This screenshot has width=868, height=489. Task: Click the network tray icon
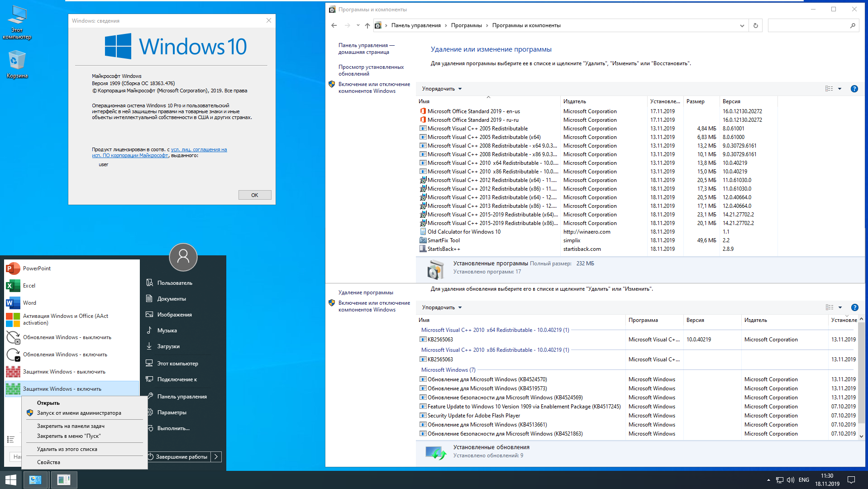[779, 480]
